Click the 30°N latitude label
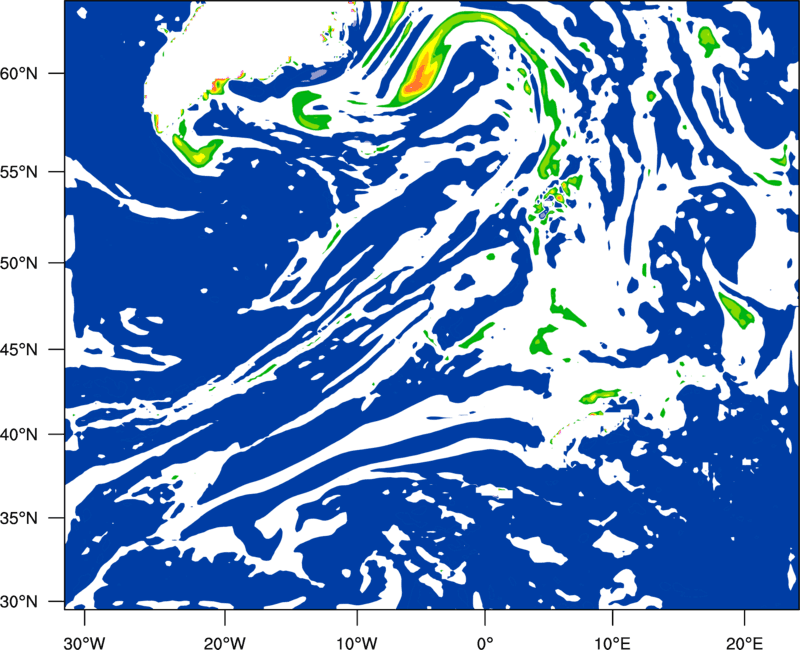This screenshot has width=800, height=650. click(x=19, y=602)
